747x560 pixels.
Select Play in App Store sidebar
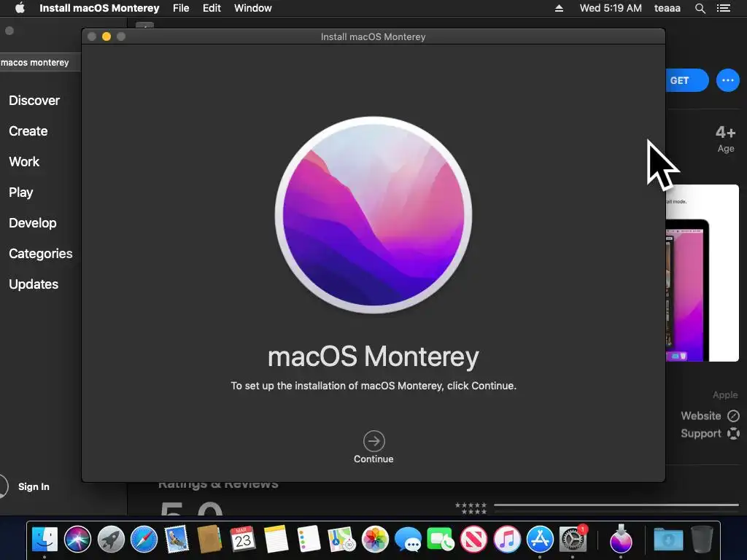tap(21, 192)
